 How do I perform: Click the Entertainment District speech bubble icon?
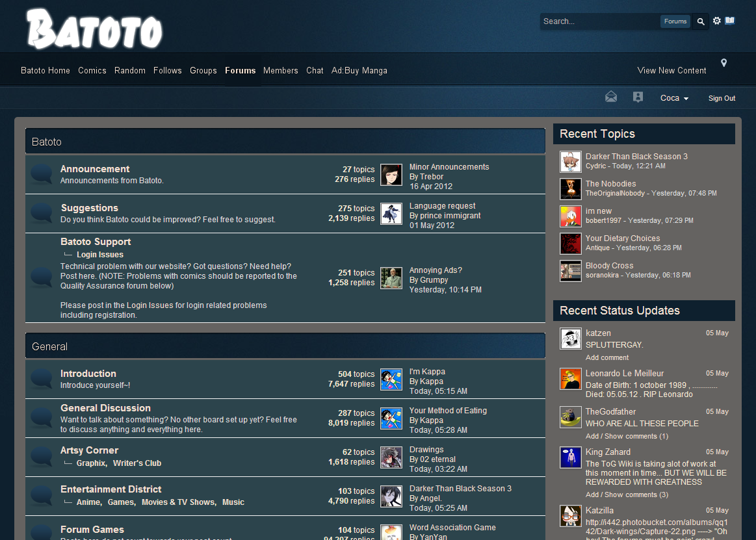[x=42, y=496]
